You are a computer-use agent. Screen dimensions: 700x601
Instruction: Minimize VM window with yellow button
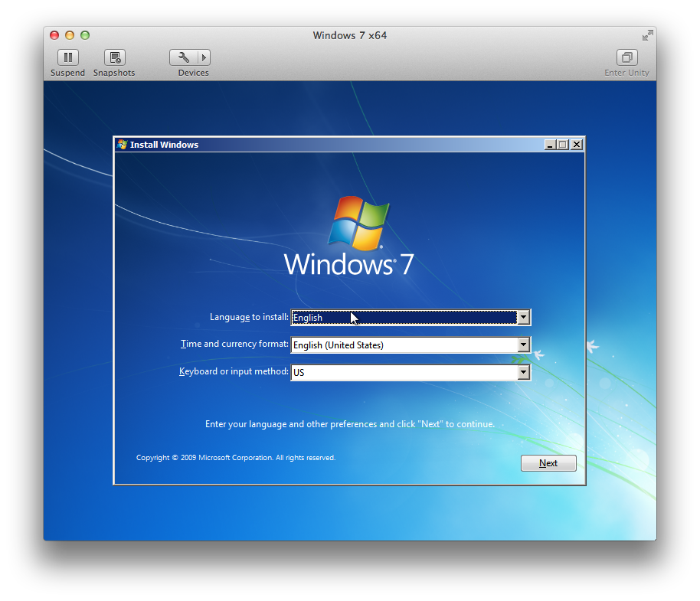point(70,35)
